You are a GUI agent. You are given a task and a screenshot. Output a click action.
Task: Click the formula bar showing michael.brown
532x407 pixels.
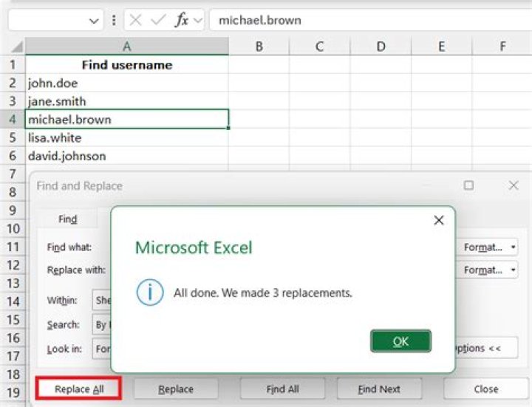(x=370, y=21)
